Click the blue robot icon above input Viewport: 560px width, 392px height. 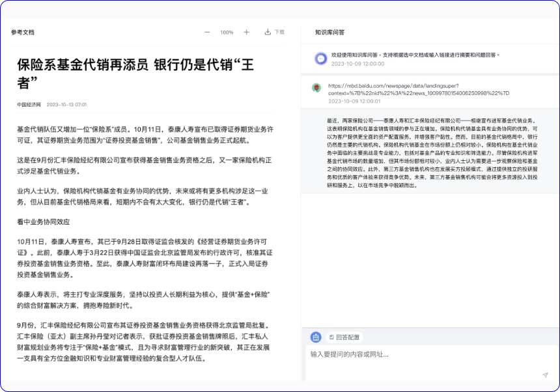point(316,337)
